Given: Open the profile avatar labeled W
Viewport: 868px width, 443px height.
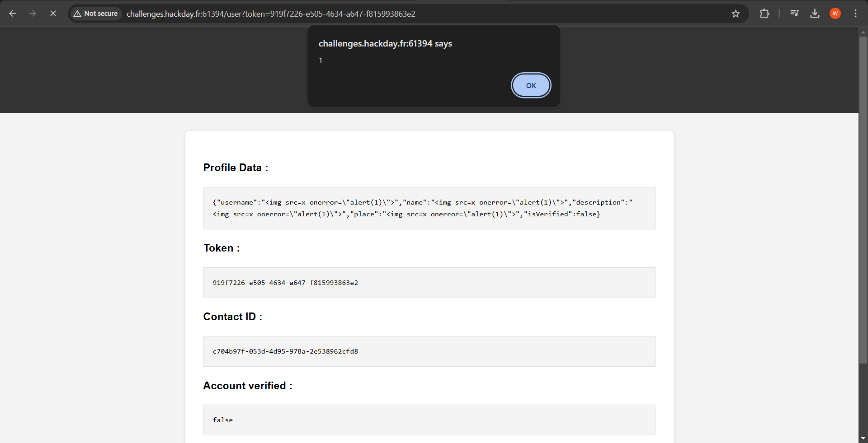Looking at the screenshot, I should point(835,14).
